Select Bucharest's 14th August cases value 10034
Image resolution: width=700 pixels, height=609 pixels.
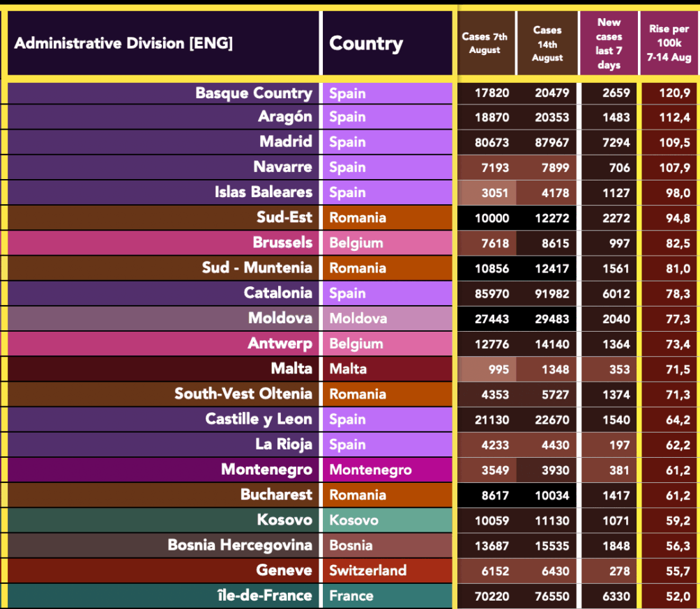coord(551,495)
